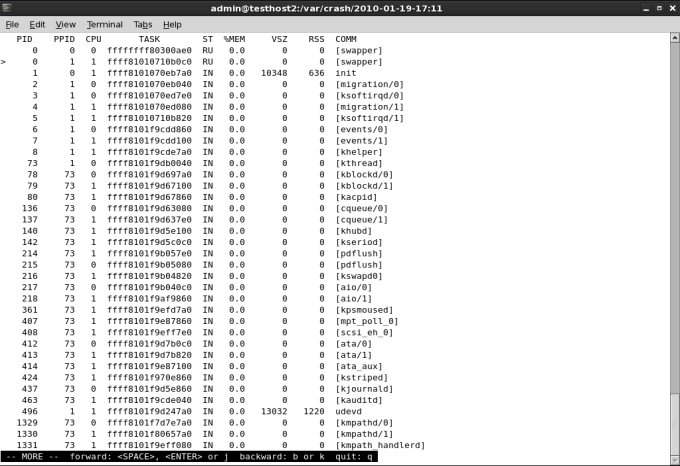Select the '[ata/0]' entry
680x466 pixels.
coord(354,343)
